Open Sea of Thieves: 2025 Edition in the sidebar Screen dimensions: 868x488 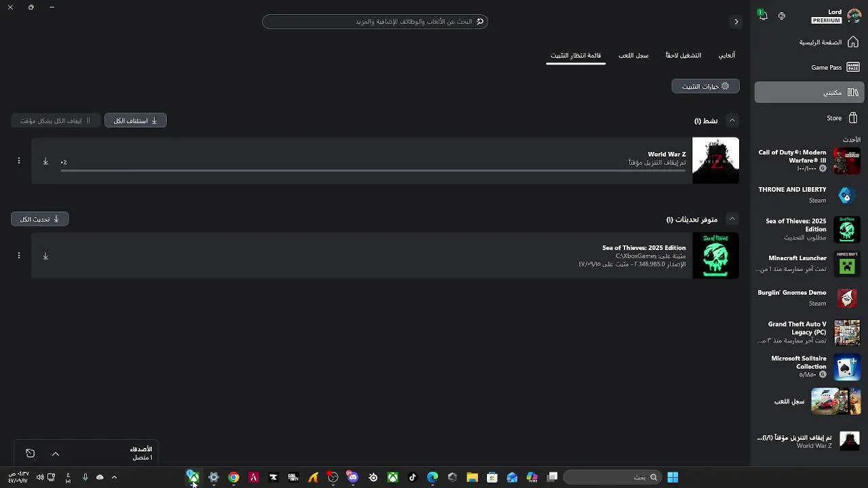click(808, 230)
